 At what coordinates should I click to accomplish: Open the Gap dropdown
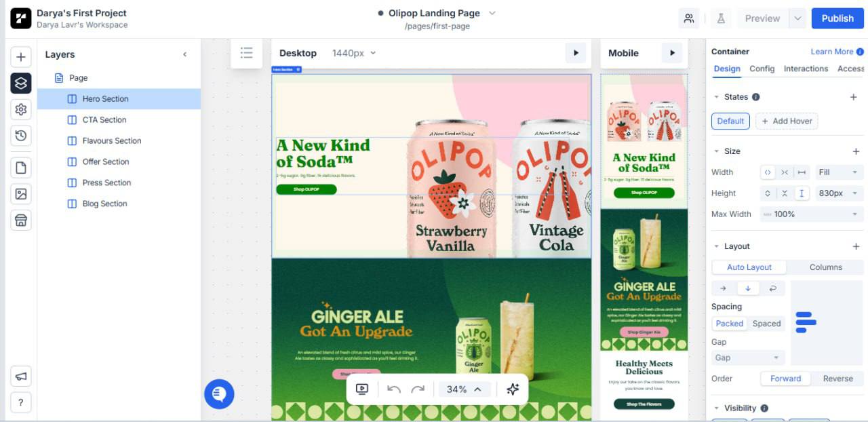[748, 358]
